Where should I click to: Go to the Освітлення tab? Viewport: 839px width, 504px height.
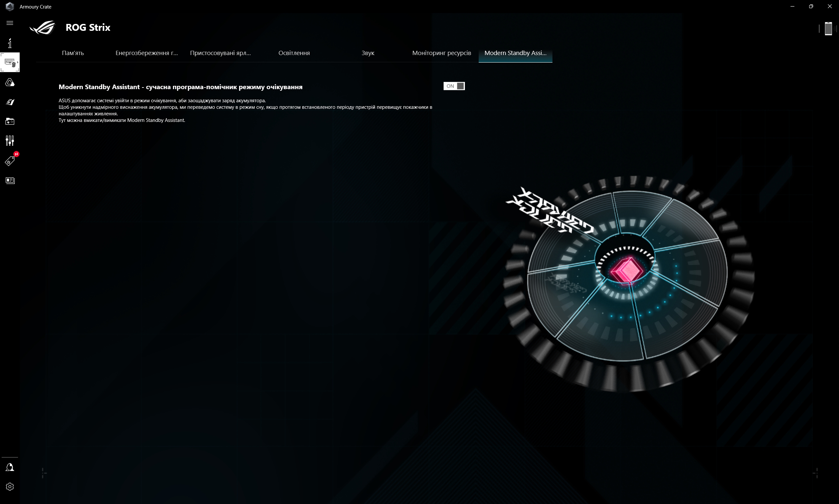pyautogui.click(x=294, y=53)
